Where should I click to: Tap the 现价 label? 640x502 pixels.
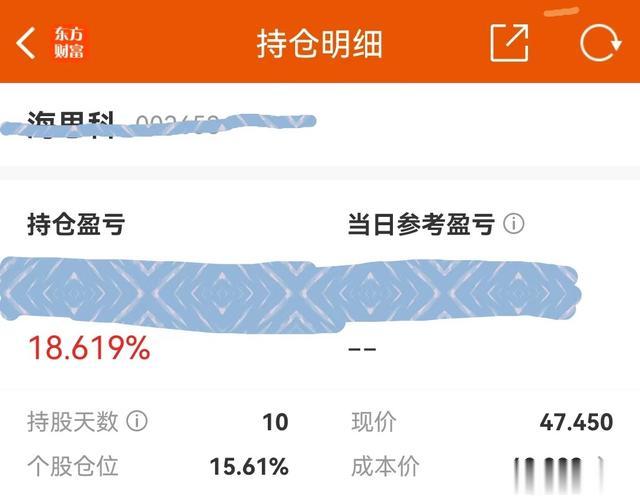point(376,422)
